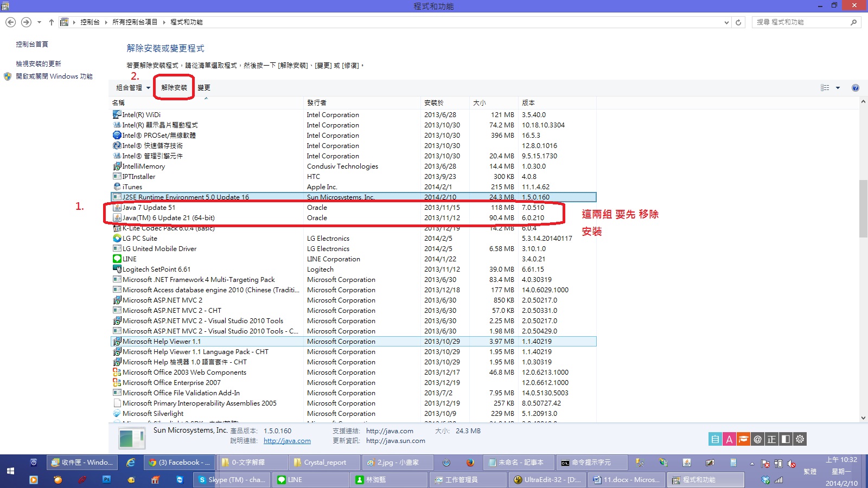Toggle the IME half/full width button

pos(786,439)
